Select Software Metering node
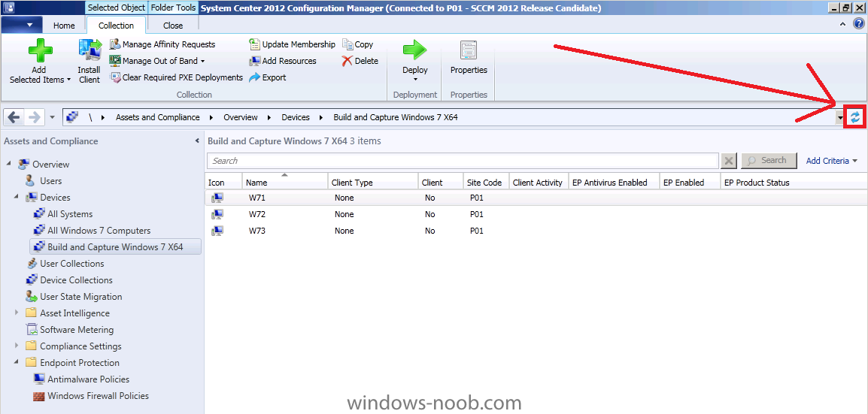Viewport: 868px width, 414px height. tap(77, 330)
